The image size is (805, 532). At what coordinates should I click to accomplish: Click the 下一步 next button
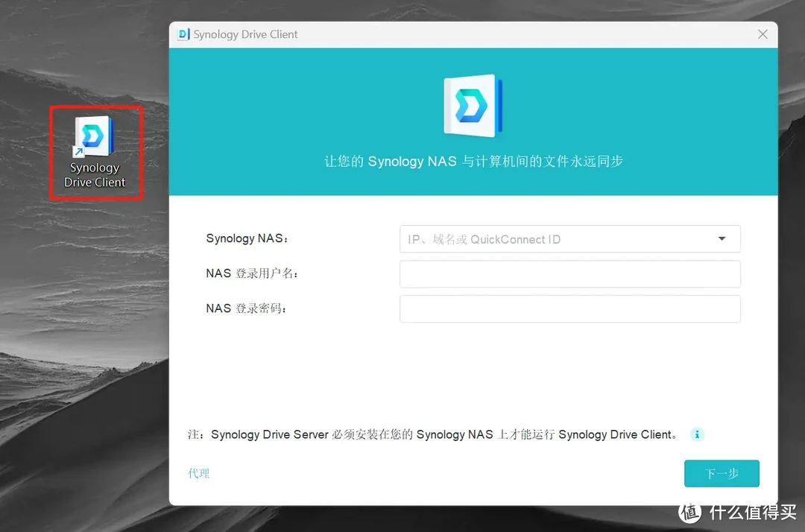coord(722,474)
